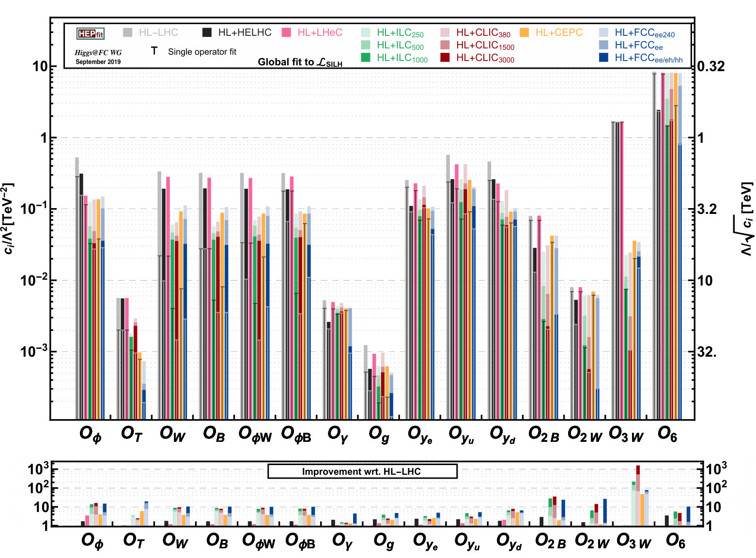Click the 'Higgs@FC WG' text

pyautogui.click(x=98, y=53)
